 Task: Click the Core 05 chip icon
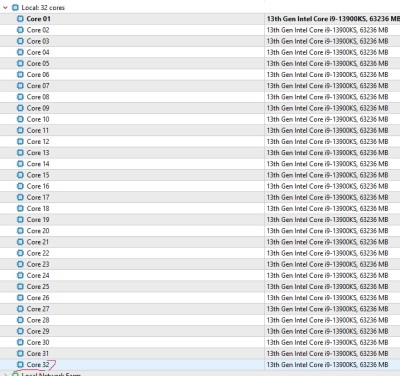click(x=20, y=63)
